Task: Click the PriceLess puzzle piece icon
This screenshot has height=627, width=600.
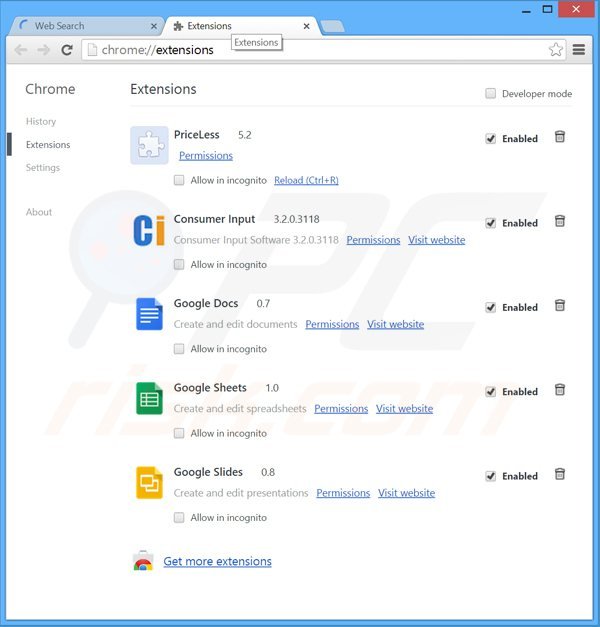Action: (x=149, y=145)
